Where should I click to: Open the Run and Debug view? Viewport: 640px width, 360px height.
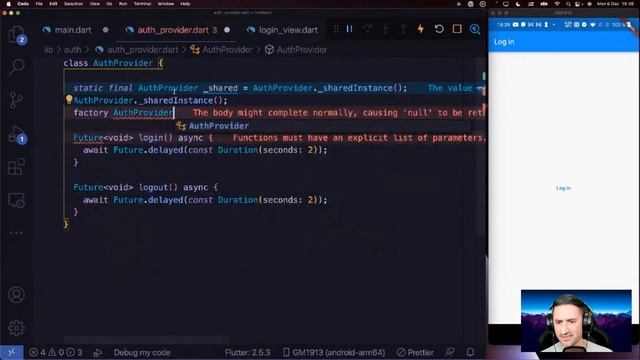pos(17,134)
